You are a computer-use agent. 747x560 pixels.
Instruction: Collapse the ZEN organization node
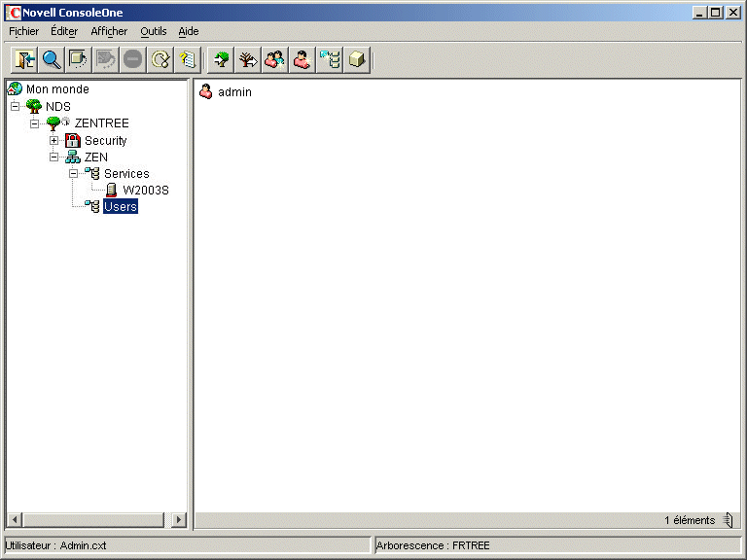[53, 157]
